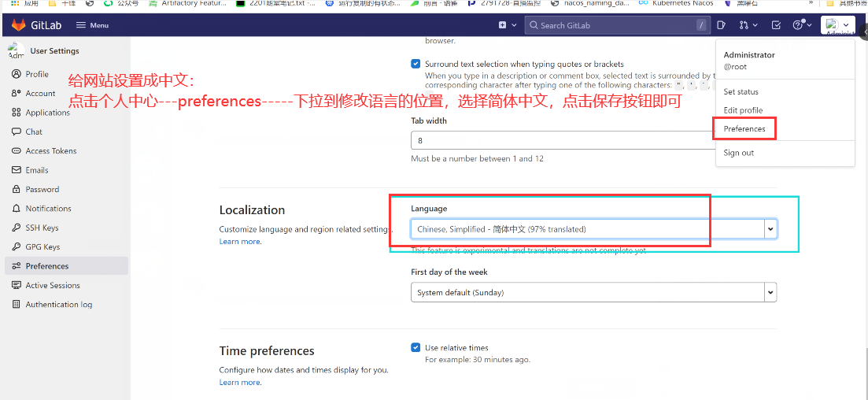Click the Password lock icon in sidebar
This screenshot has height=400, width=868.
coord(16,190)
